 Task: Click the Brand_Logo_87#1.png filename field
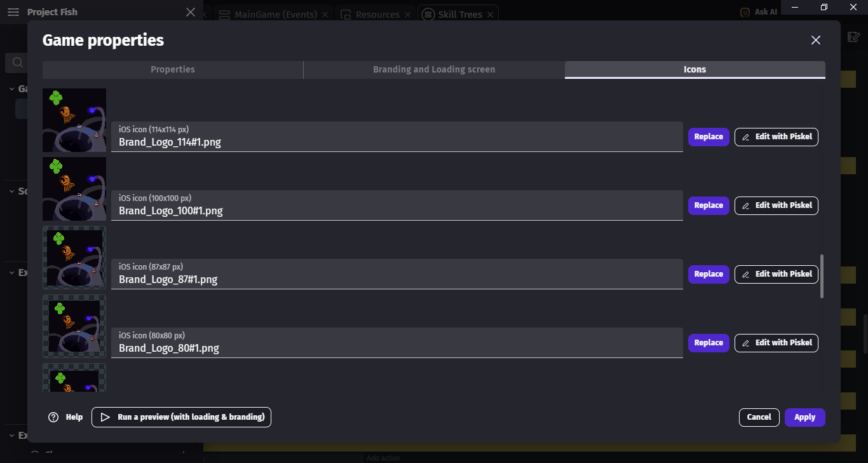coord(397,279)
